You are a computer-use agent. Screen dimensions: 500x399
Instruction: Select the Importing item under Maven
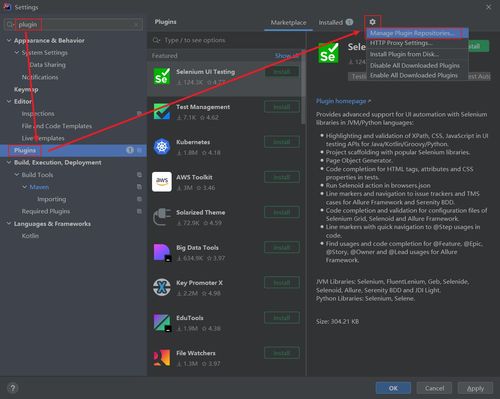(52, 199)
